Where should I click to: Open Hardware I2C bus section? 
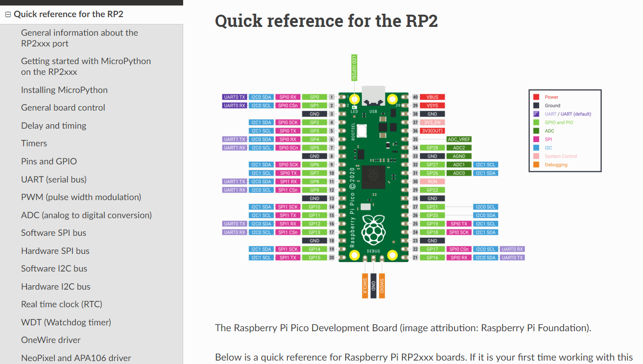(56, 287)
